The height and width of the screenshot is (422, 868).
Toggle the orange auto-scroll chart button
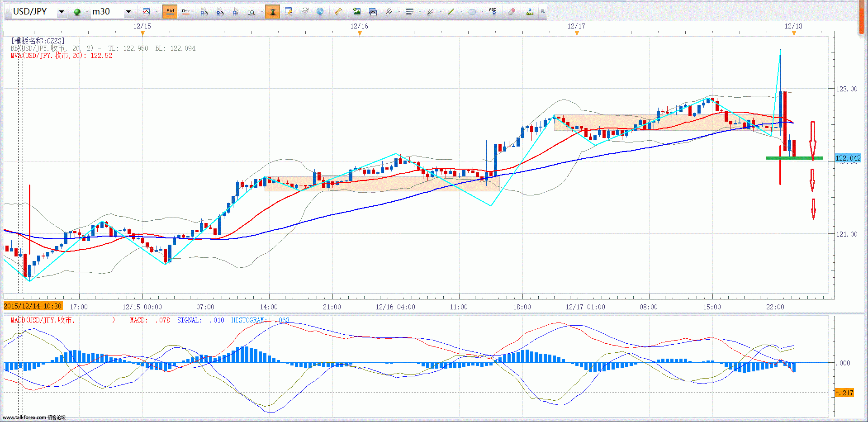click(273, 12)
